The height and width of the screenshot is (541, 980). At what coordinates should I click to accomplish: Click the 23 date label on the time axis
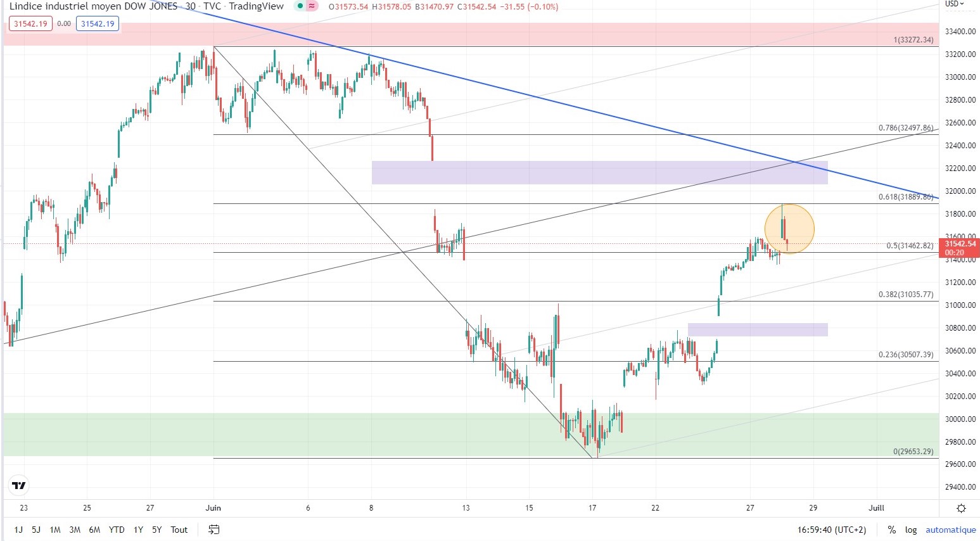23,508
